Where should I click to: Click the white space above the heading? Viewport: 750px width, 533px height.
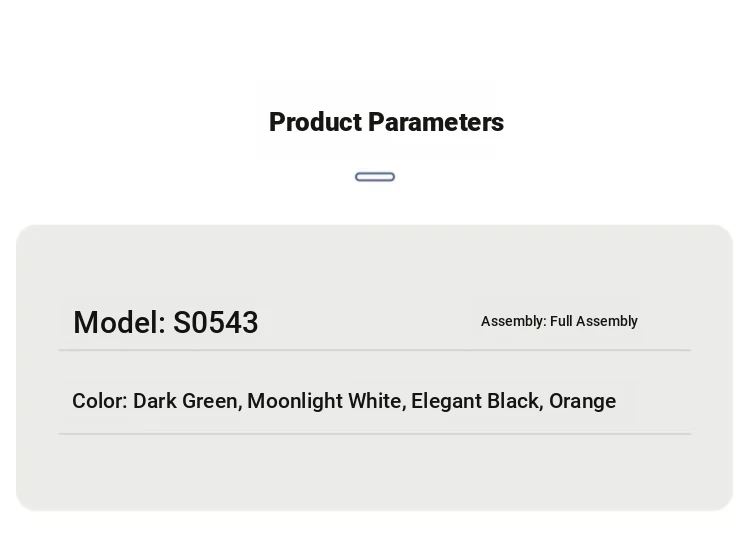pyautogui.click(x=375, y=43)
